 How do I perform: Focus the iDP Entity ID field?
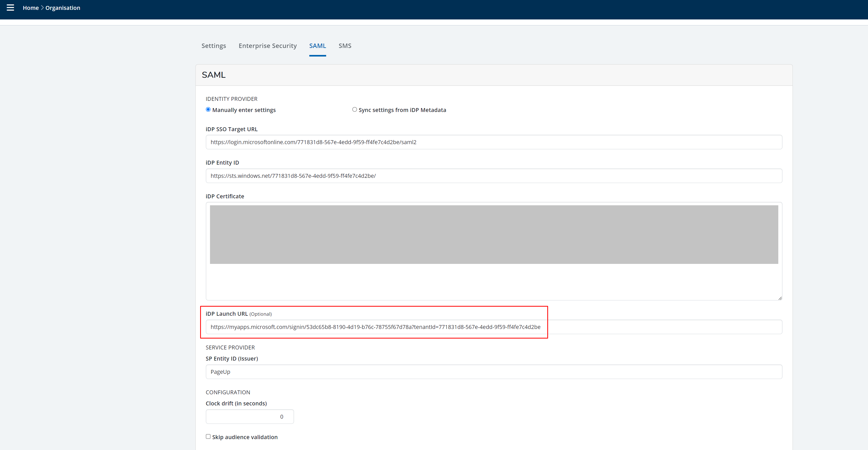494,176
